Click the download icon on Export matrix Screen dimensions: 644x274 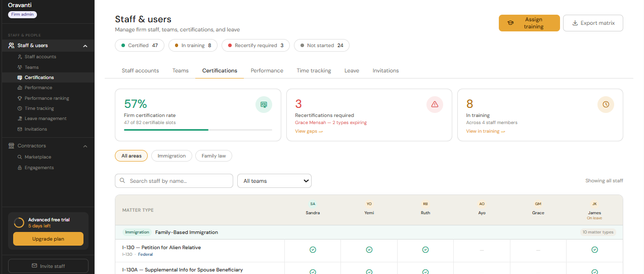pyautogui.click(x=575, y=23)
